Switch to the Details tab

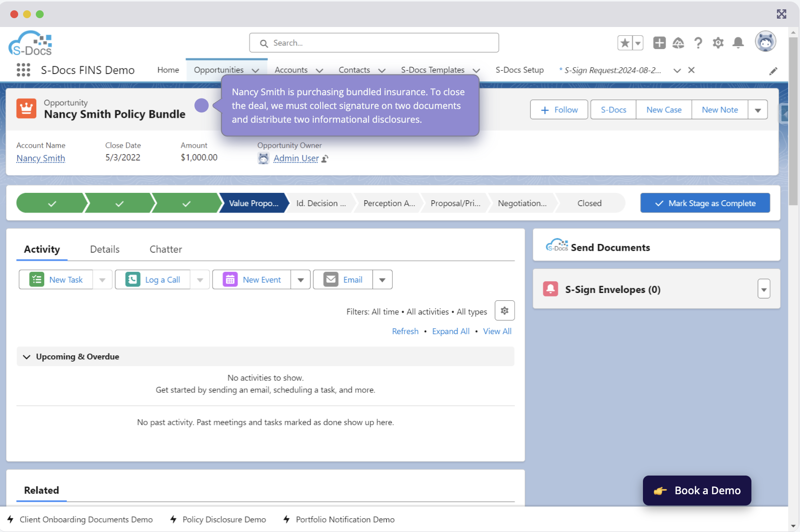pyautogui.click(x=105, y=249)
